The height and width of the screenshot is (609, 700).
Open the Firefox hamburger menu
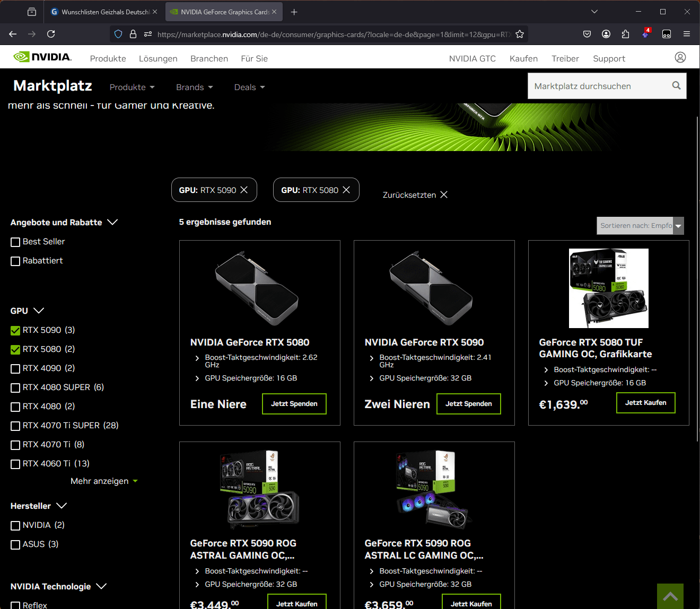(687, 34)
